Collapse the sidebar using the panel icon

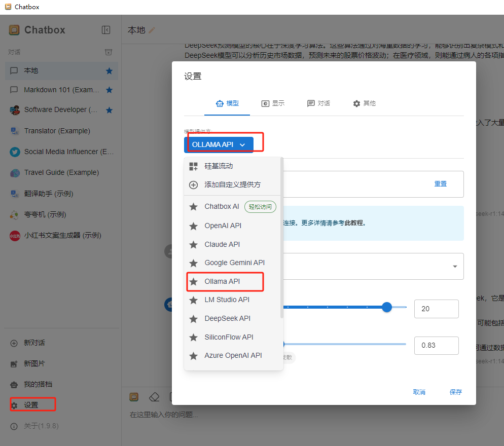[x=106, y=30]
